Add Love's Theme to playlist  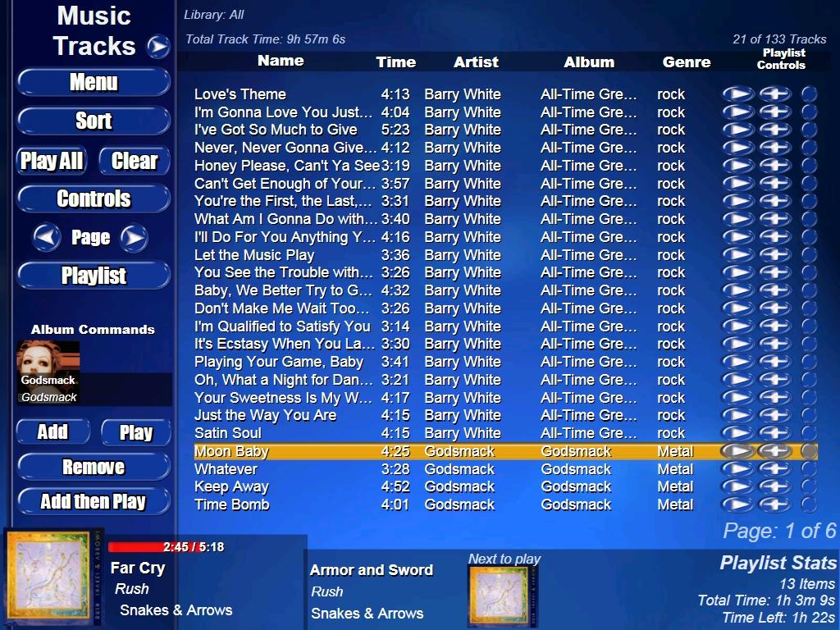coord(774,94)
